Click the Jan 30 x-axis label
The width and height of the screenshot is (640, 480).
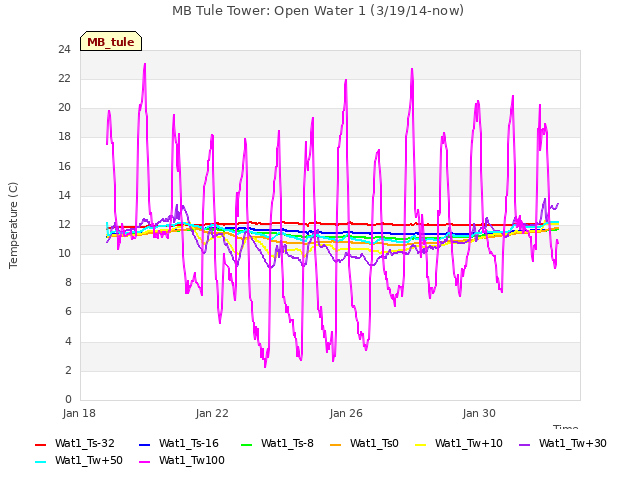(x=479, y=413)
